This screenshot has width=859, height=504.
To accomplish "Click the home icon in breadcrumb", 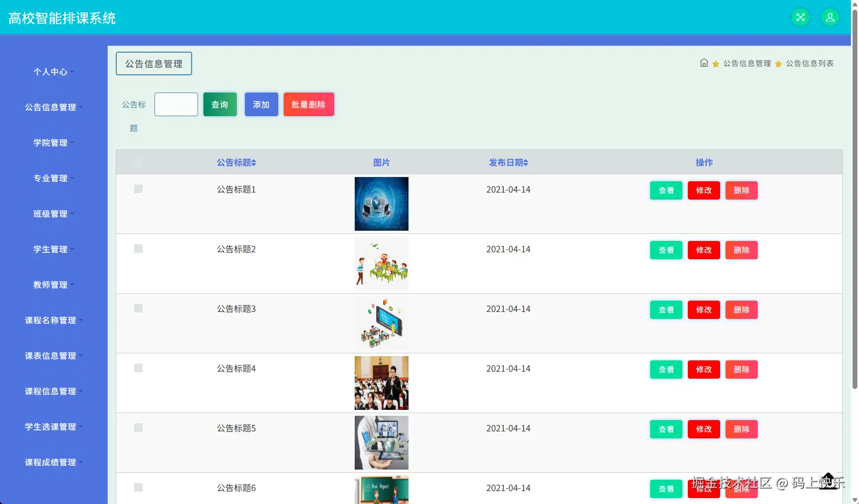I will 704,63.
